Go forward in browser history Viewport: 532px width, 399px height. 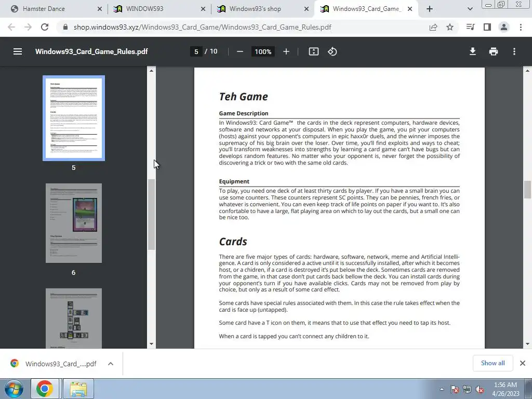28,27
